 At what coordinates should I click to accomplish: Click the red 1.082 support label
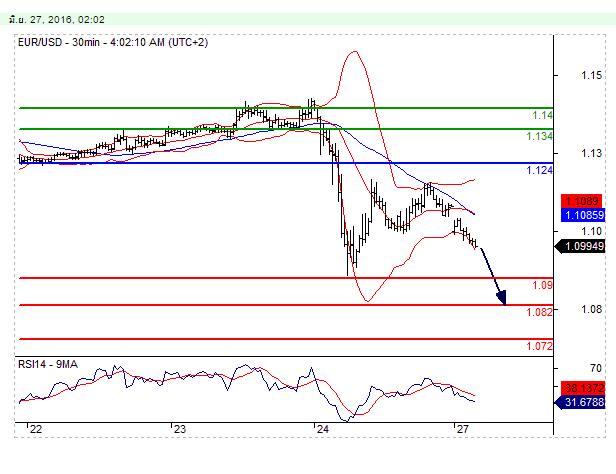pyautogui.click(x=539, y=312)
